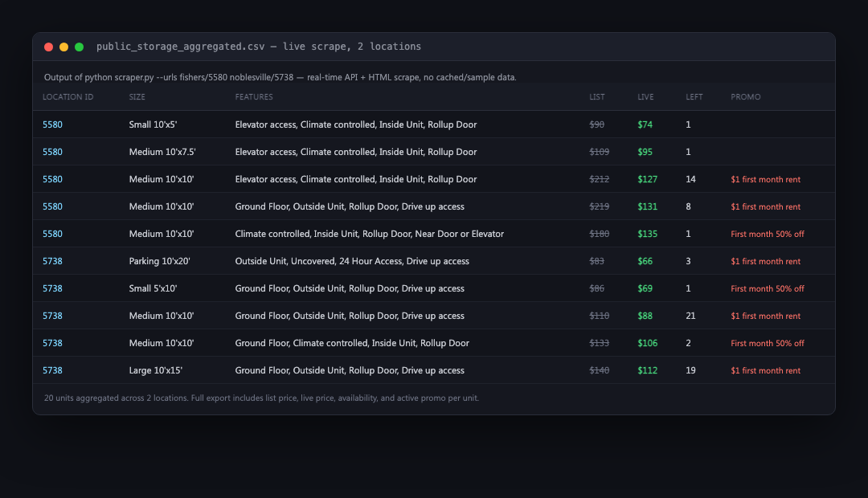Screen dimensions: 868x498
Task: Click the live price $106
Action: pyautogui.click(x=648, y=343)
